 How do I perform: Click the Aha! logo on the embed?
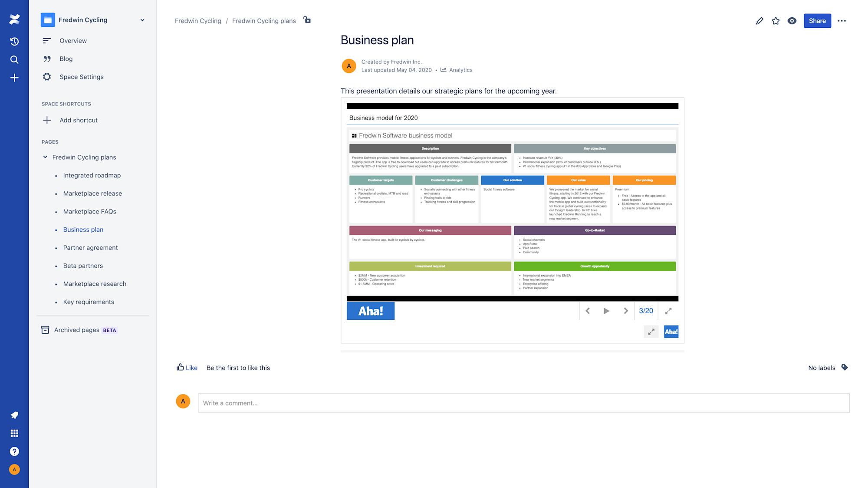coord(370,311)
